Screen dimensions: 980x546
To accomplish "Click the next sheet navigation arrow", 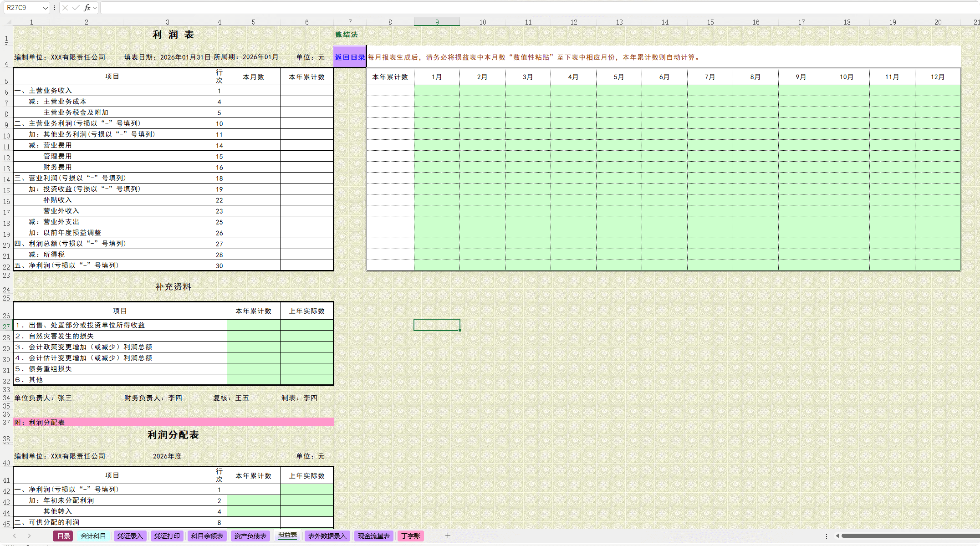I will pos(29,536).
